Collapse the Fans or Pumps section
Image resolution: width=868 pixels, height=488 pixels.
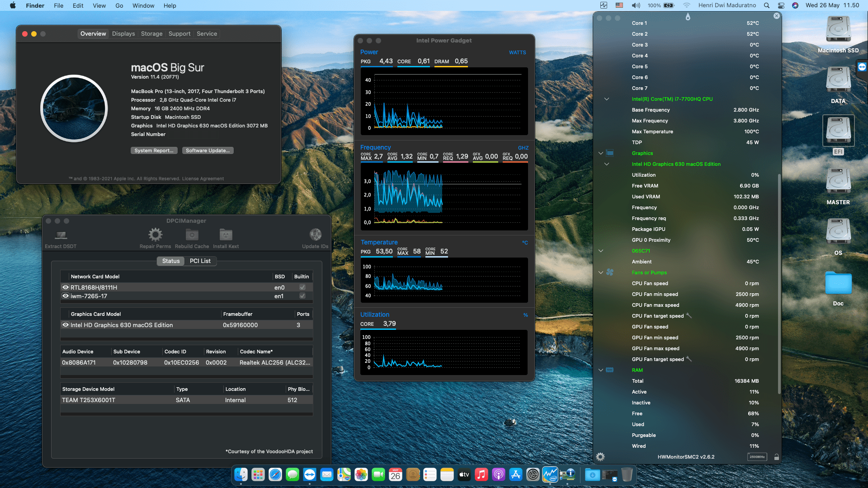tap(601, 272)
